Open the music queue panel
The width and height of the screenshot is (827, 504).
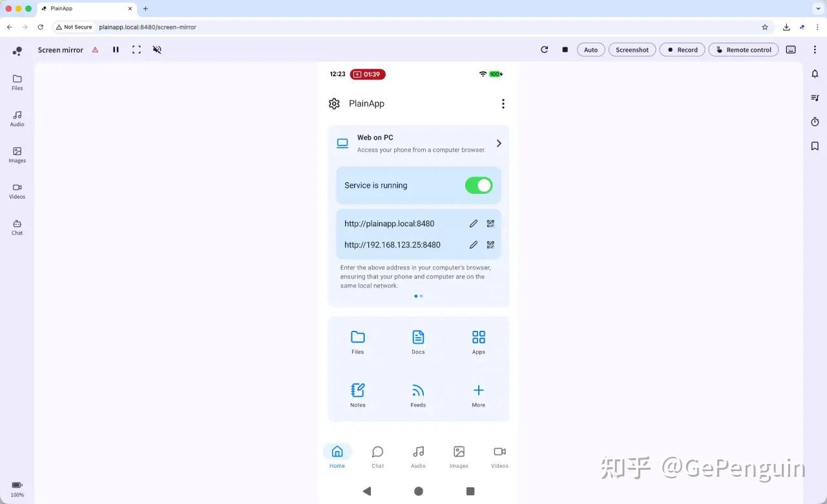tap(815, 98)
